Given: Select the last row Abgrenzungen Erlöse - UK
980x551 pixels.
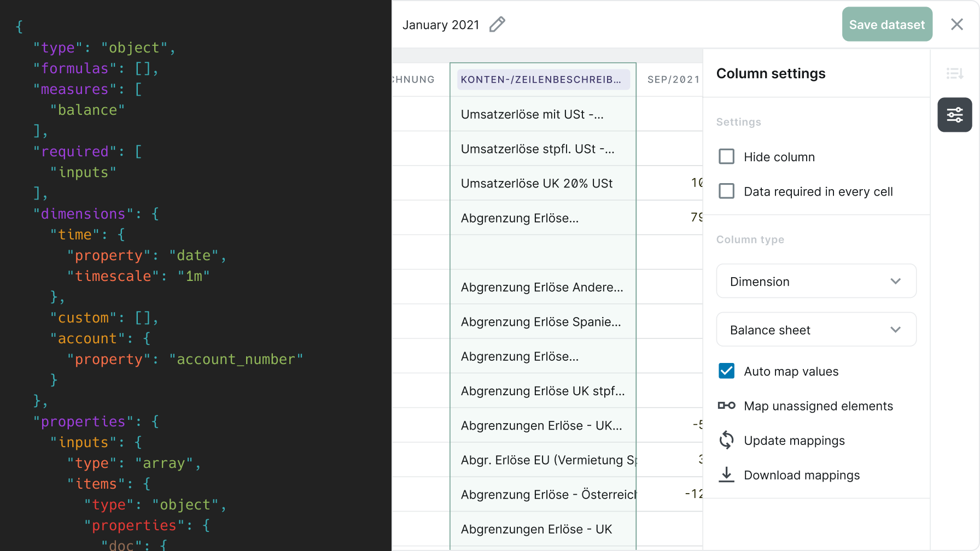Looking at the screenshot, I should point(543,529).
